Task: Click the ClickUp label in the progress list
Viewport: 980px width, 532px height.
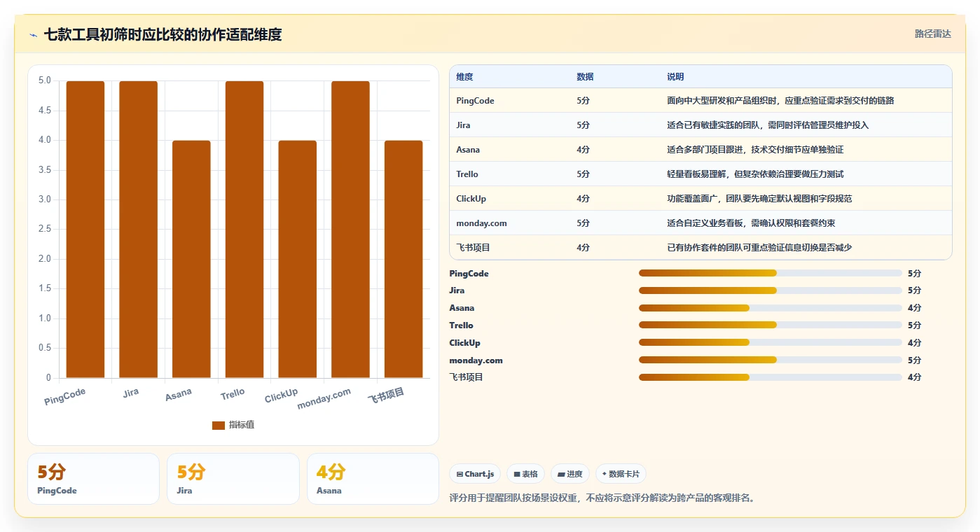Action: point(464,343)
